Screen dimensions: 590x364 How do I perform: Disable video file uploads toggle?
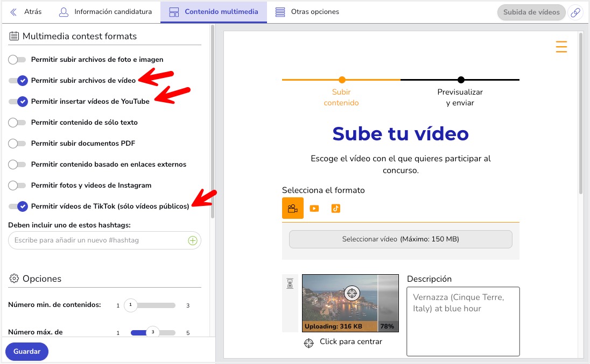coord(18,81)
